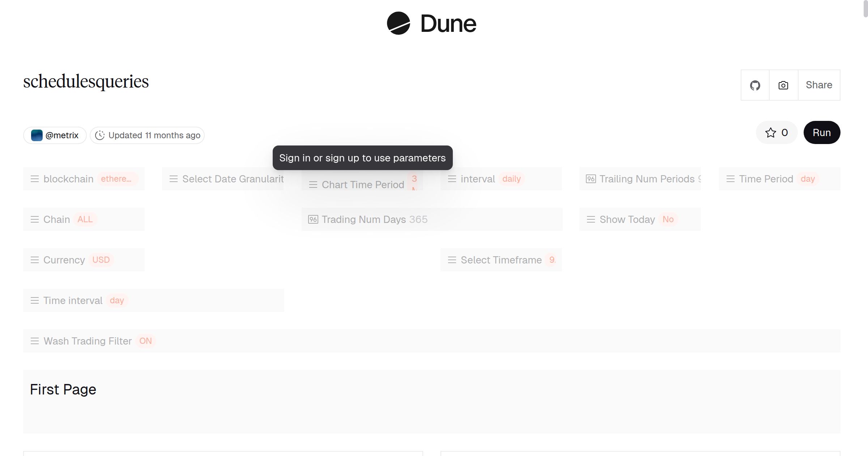Click the clock icon beside Updated
The image size is (868, 456).
100,135
